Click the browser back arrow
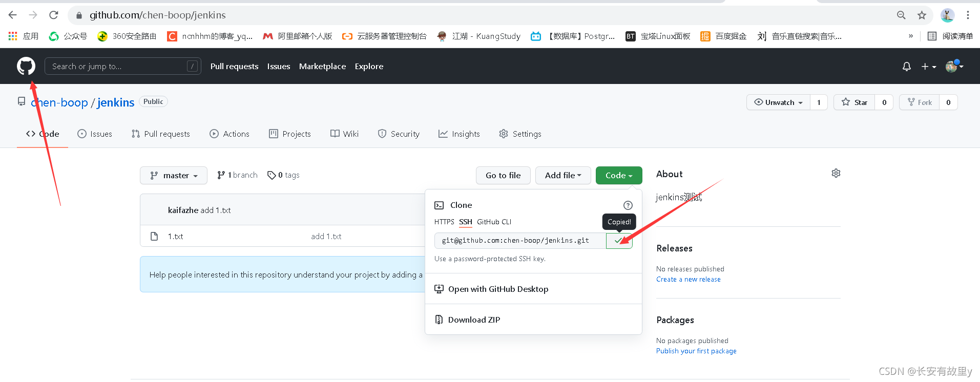The image size is (980, 382). tap(12, 15)
